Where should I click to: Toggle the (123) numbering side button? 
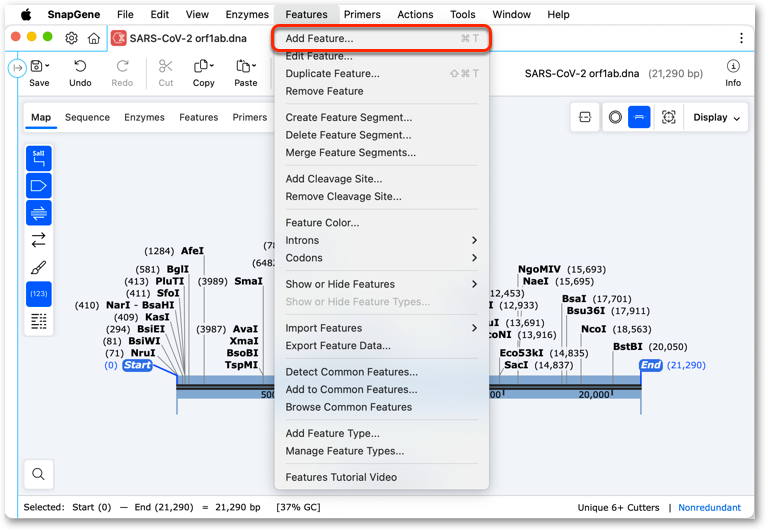click(39, 294)
